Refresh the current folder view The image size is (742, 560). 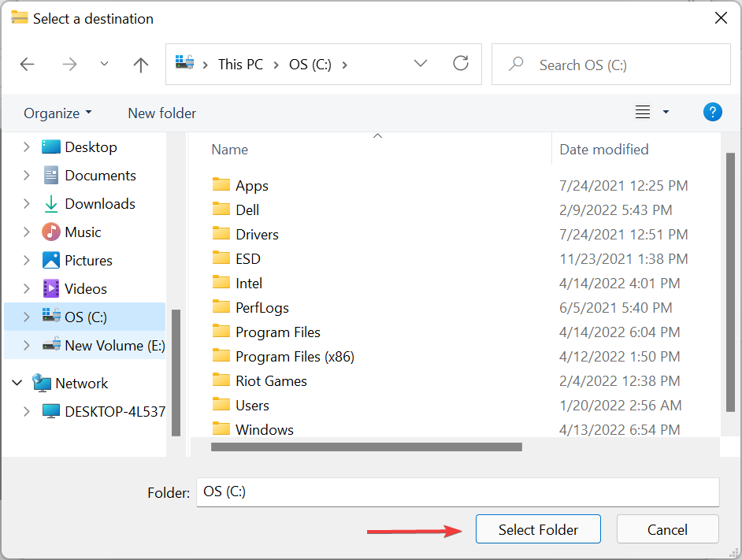click(x=461, y=64)
